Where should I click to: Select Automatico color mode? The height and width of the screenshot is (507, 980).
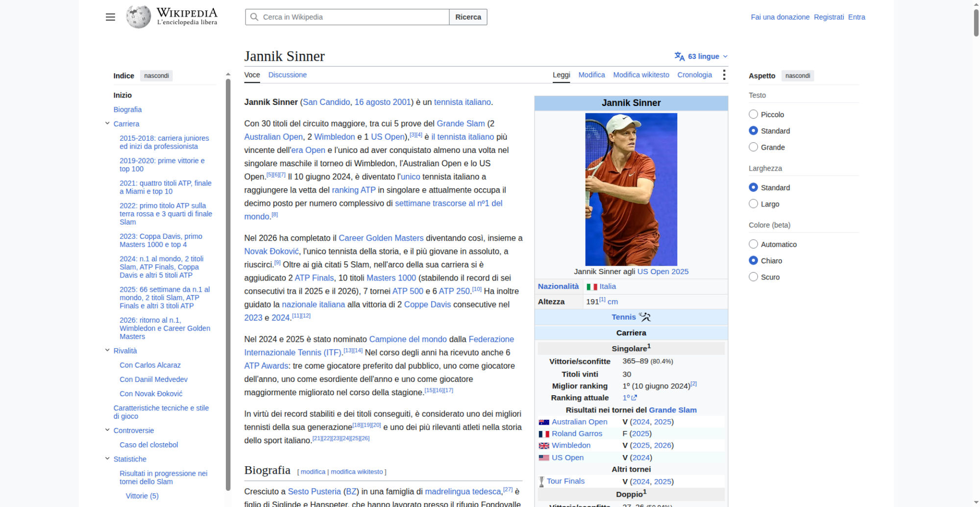(x=754, y=244)
